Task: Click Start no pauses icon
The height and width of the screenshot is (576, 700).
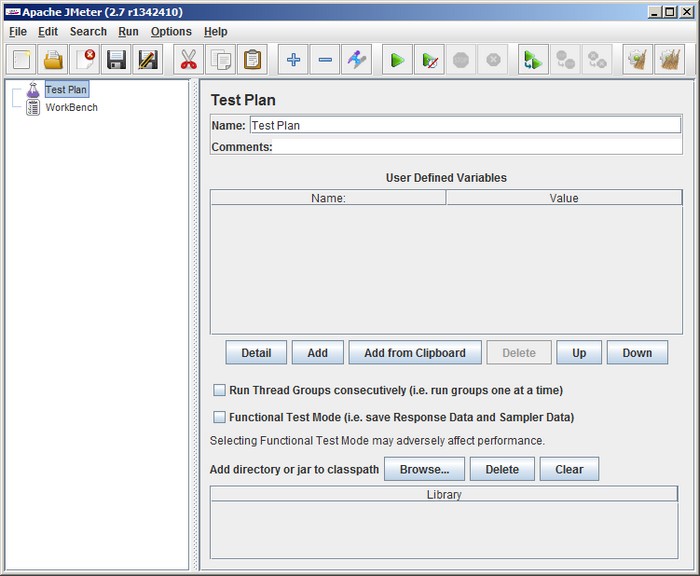Action: (x=429, y=59)
